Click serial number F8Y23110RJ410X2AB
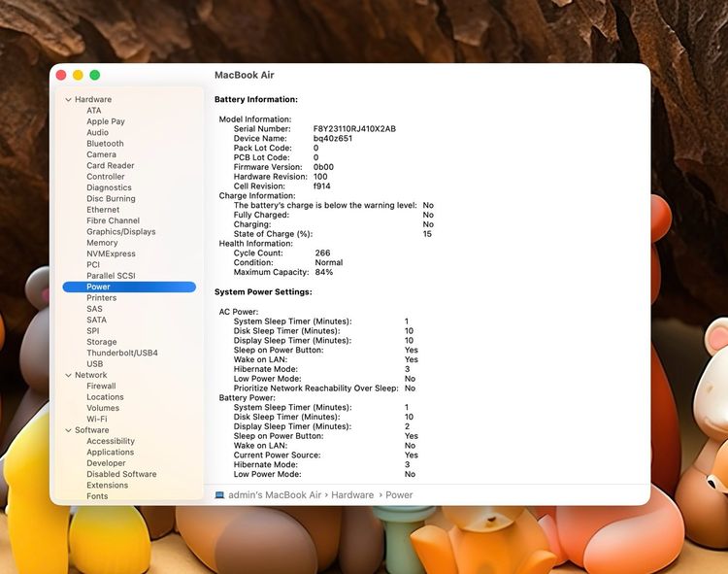728x574 pixels. (354, 128)
